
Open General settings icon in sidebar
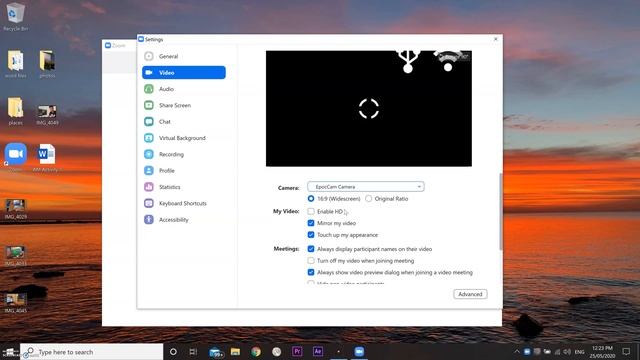click(x=149, y=56)
